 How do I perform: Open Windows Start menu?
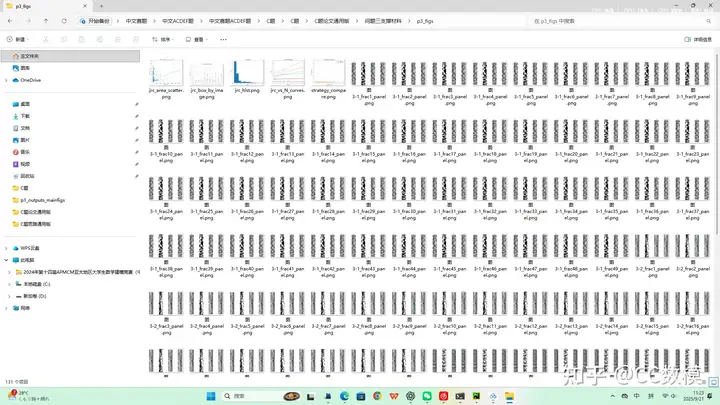[211, 396]
